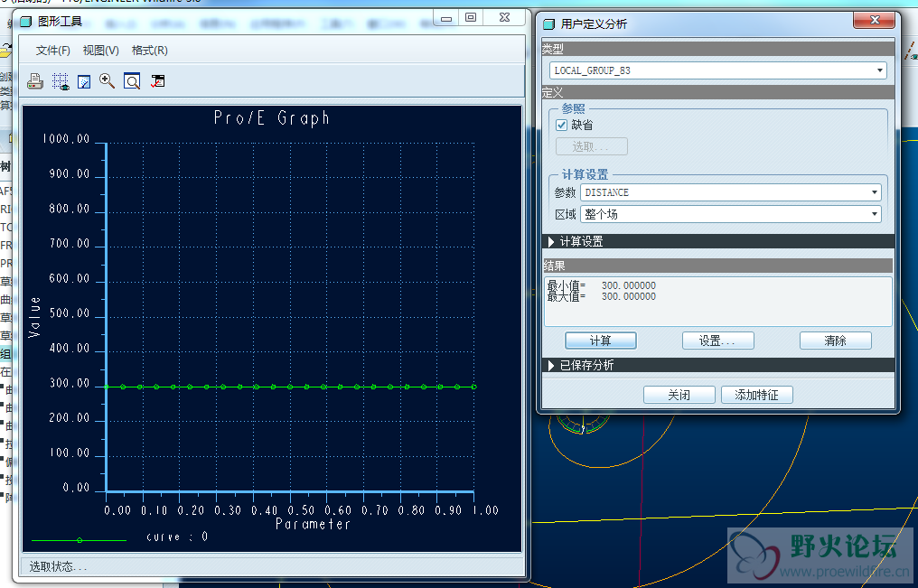Screen dimensions: 918x588
Task: Click the 添加特征 button
Action: tap(757, 395)
